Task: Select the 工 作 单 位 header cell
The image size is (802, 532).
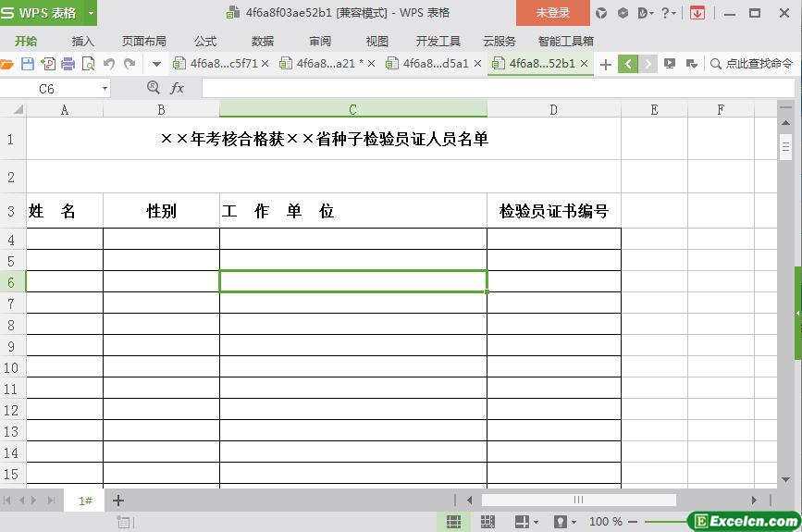Action: coord(353,211)
